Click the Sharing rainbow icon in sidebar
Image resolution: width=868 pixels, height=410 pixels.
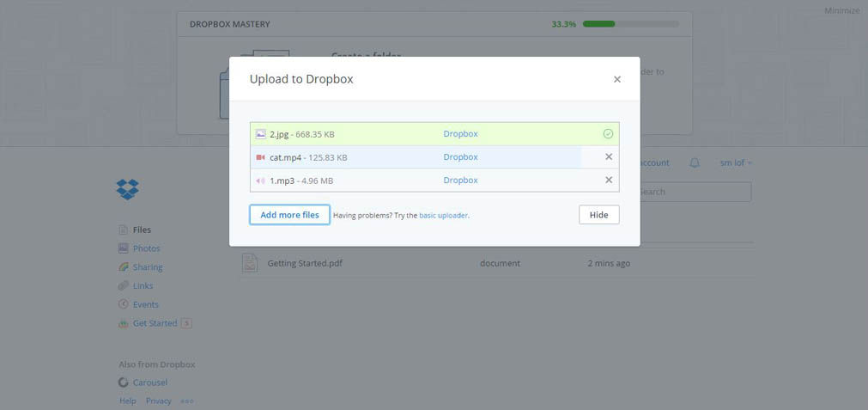click(124, 267)
